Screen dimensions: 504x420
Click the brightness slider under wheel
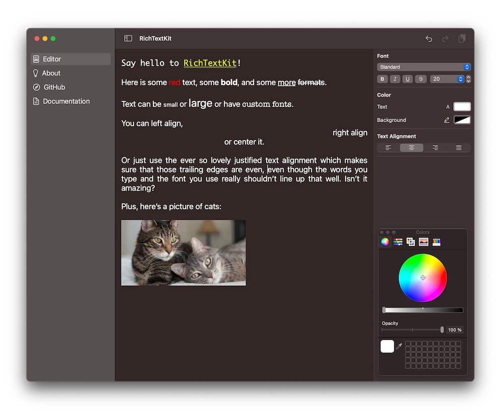pyautogui.click(x=423, y=310)
